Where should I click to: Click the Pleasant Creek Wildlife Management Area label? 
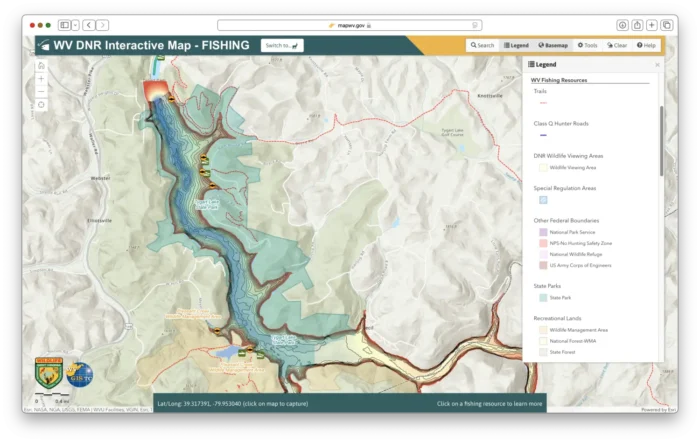coord(193,313)
